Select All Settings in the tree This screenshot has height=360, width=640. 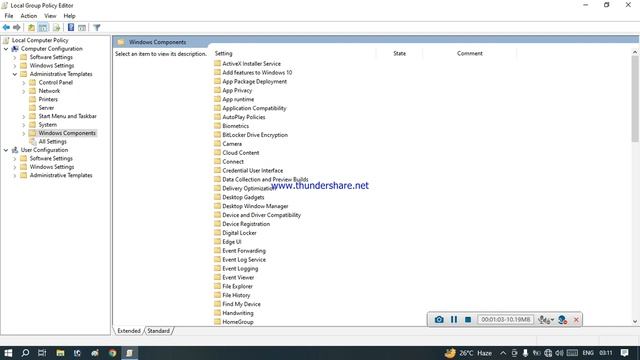pos(52,142)
